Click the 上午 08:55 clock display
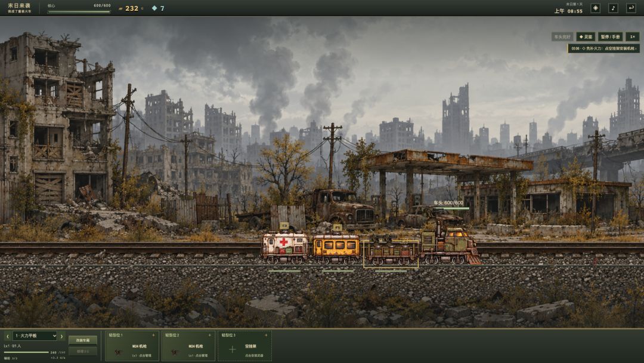Screen dimensions: 644x363 pos(568,11)
